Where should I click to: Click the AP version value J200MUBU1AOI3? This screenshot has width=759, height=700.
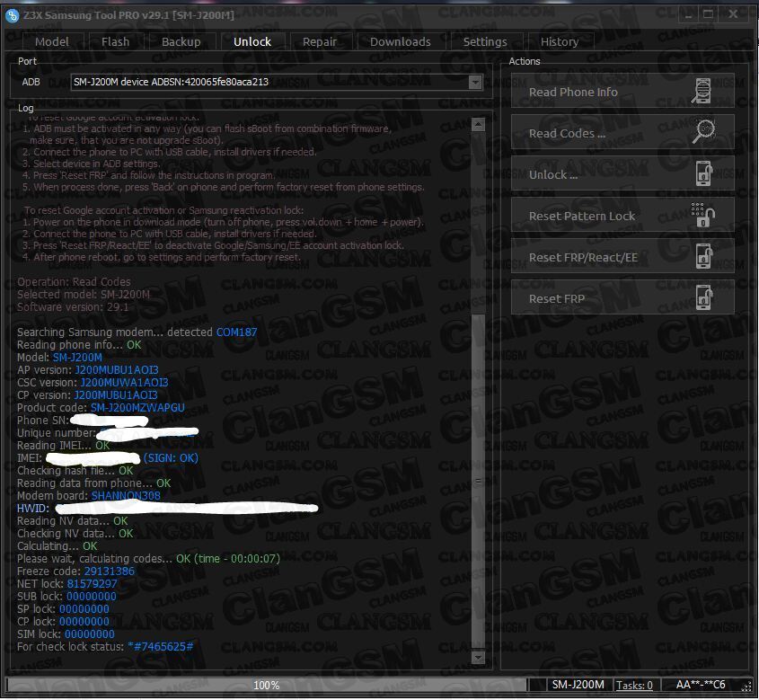tap(117, 370)
